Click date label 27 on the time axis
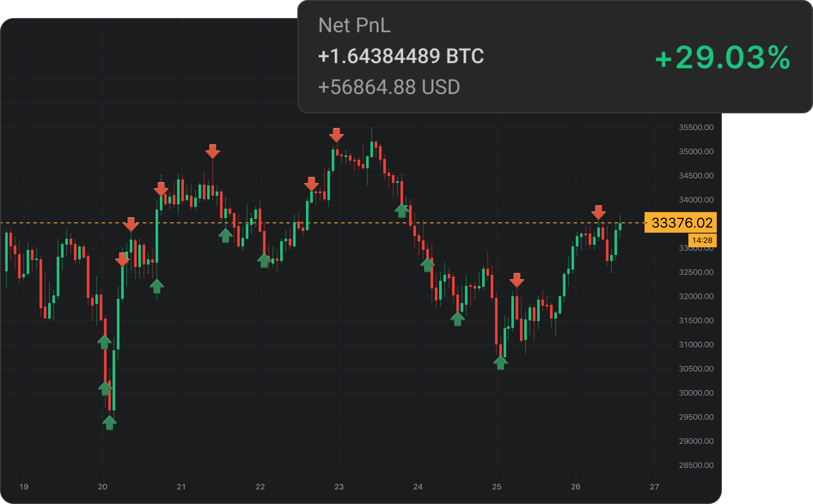Viewport: 813px width, 504px height. tap(654, 487)
